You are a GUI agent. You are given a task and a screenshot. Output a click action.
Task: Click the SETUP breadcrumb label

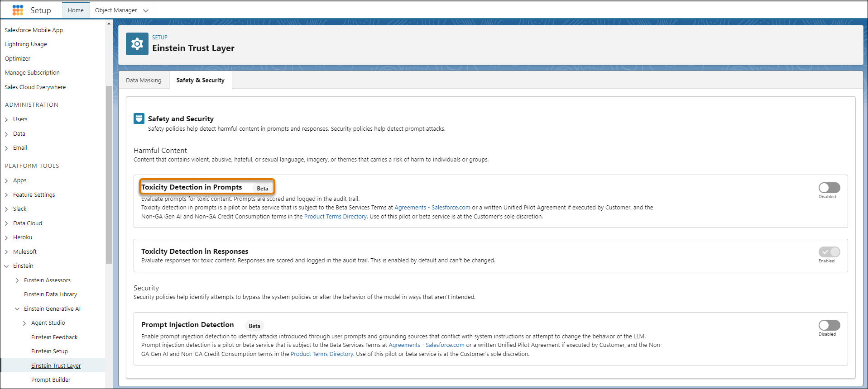pyautogui.click(x=160, y=38)
